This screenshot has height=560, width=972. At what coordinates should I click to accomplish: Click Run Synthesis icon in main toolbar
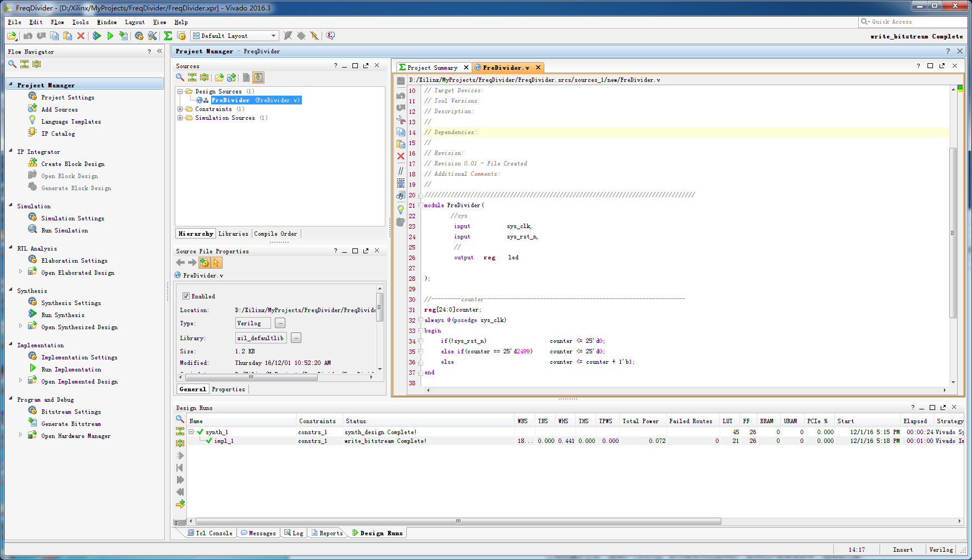coord(97,36)
